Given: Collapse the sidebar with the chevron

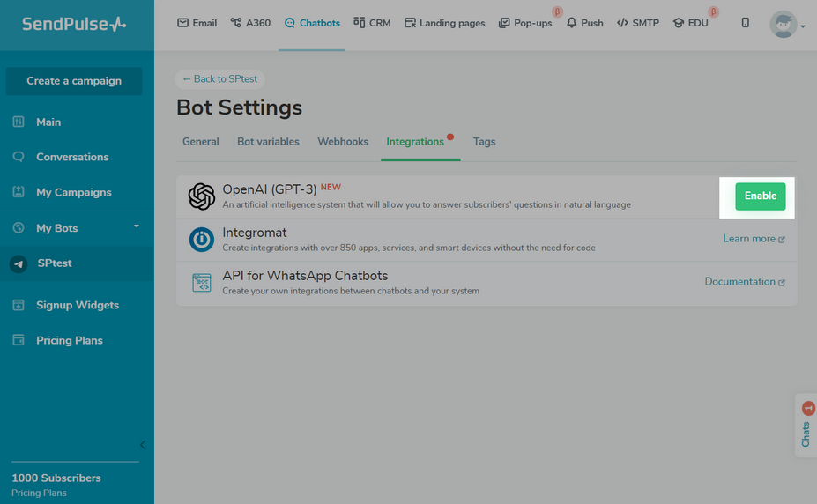Looking at the screenshot, I should point(143,445).
